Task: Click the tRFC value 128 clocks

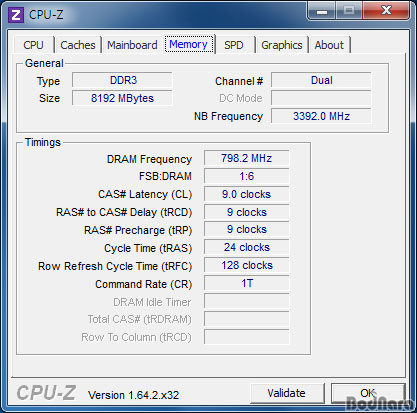Action: tap(247, 265)
